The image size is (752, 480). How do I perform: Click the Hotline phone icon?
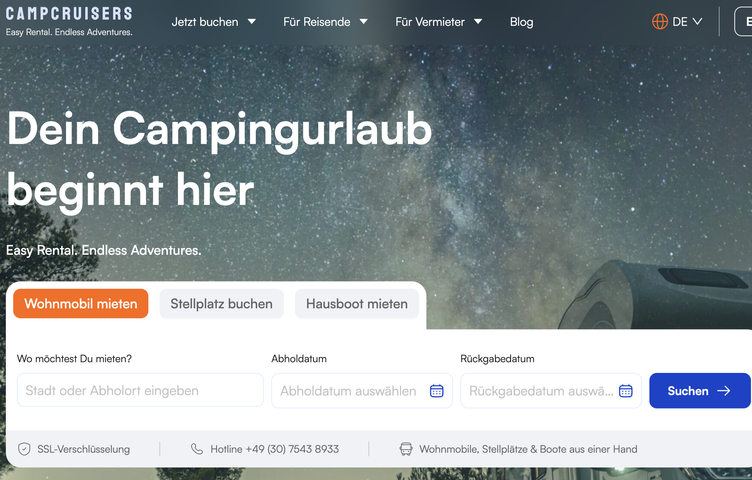pyautogui.click(x=197, y=449)
